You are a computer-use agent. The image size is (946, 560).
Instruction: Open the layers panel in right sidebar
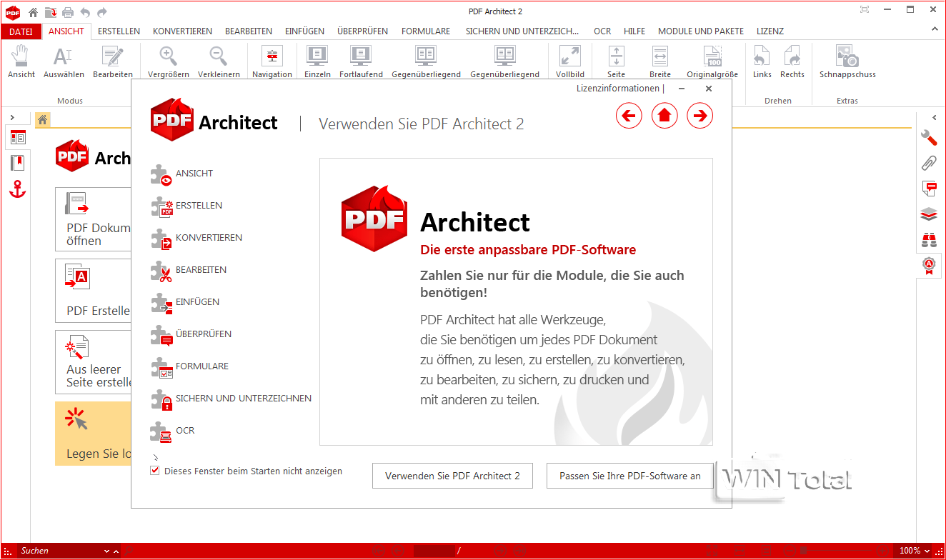[x=929, y=214]
